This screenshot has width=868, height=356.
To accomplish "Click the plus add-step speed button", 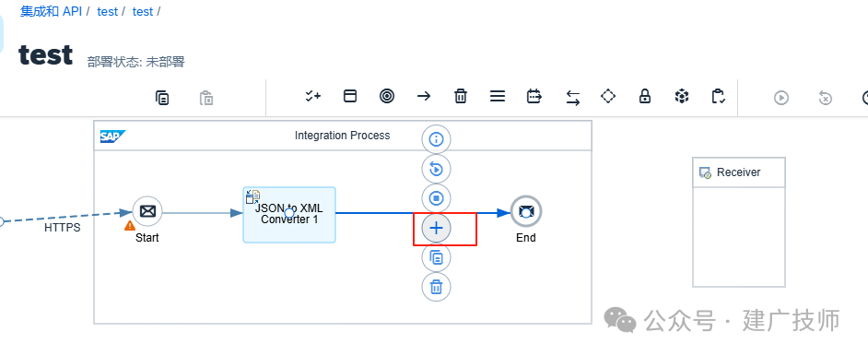I will tap(436, 228).
